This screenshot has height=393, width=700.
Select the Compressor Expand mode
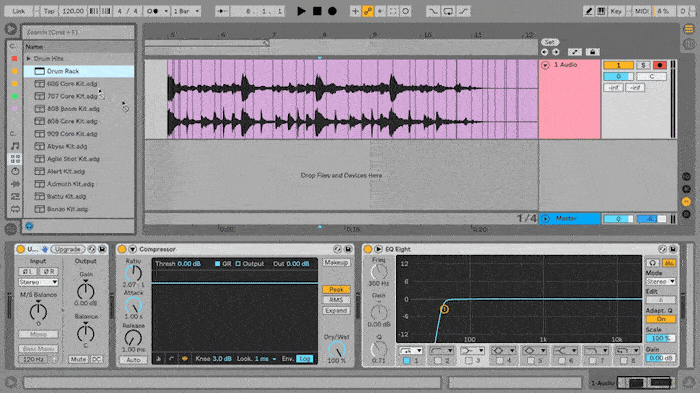336,310
